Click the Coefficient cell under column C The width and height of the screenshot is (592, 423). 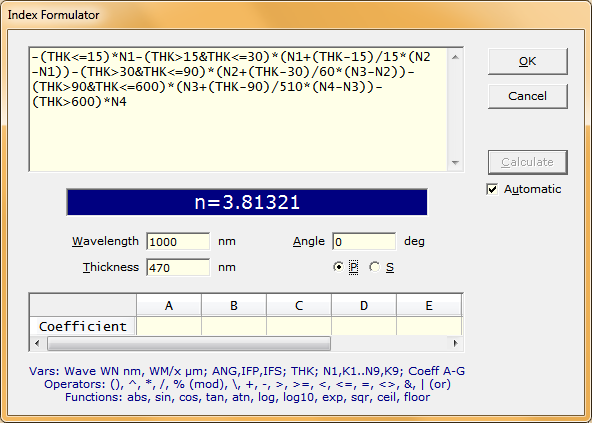(299, 326)
